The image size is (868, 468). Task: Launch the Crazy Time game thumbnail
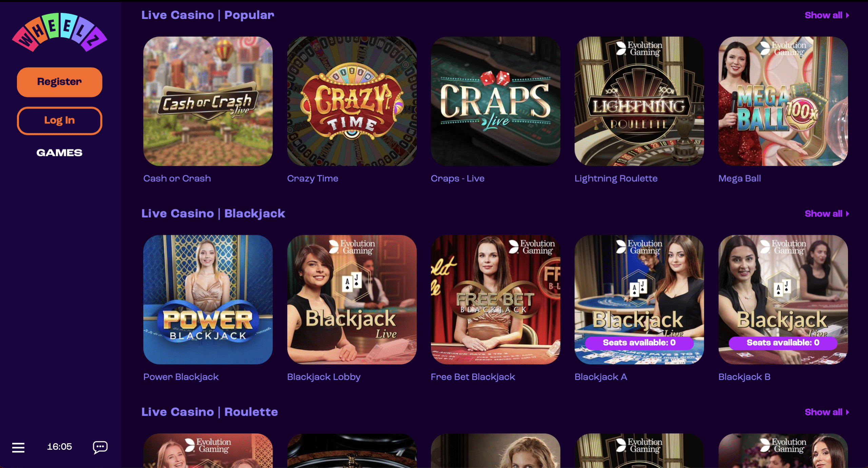point(352,101)
